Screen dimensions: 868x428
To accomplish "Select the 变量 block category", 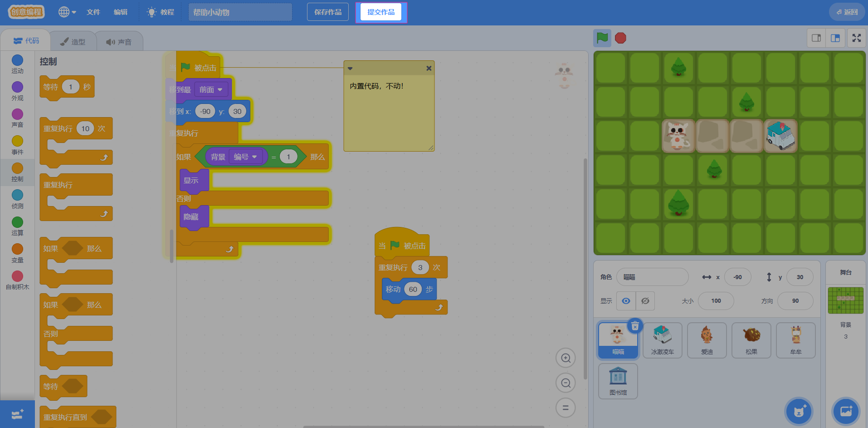I will pos(17,253).
